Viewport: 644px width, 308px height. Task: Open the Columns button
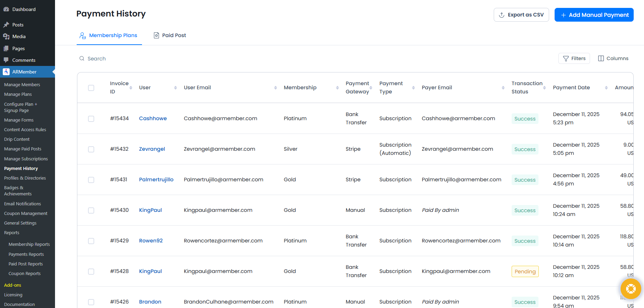(613, 58)
